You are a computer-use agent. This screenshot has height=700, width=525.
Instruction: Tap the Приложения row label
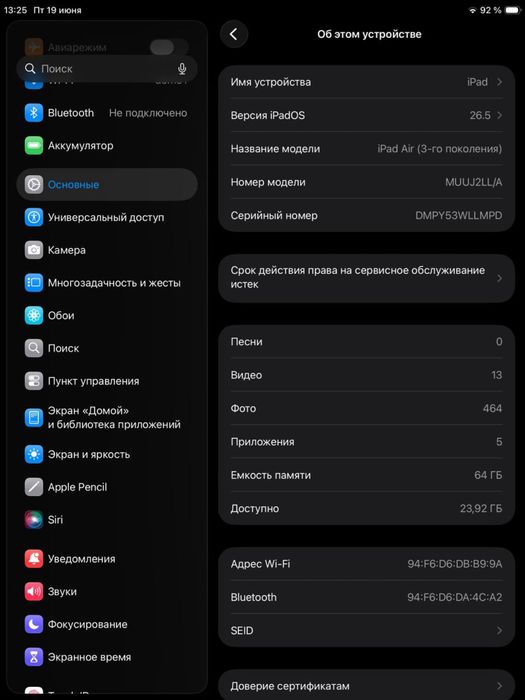tap(262, 442)
